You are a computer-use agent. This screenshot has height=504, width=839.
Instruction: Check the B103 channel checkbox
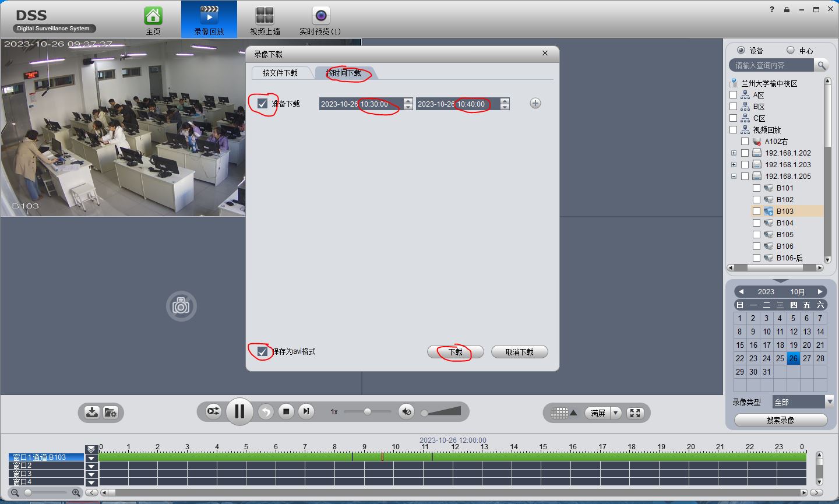coord(757,212)
